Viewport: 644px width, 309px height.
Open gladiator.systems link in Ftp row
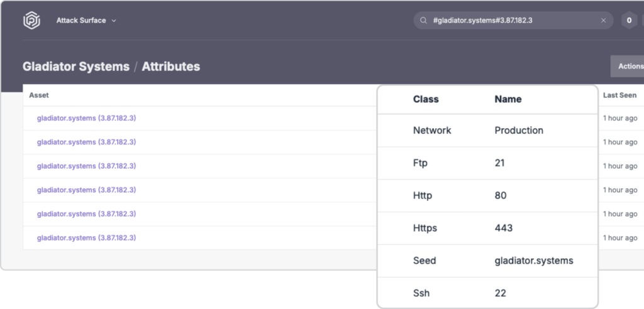click(86, 142)
